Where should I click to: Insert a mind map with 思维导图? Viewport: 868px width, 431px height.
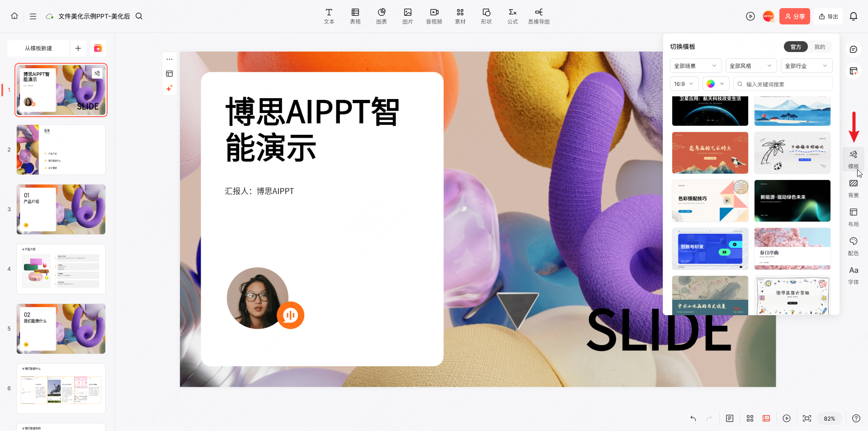[539, 16]
